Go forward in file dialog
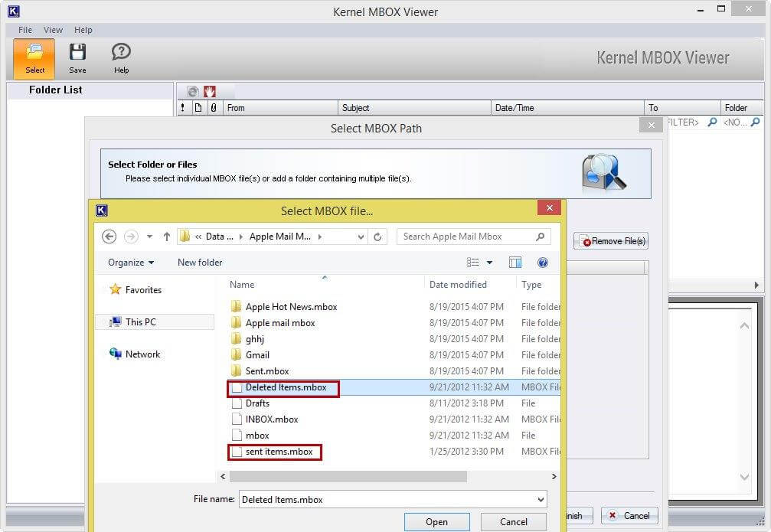Image resolution: width=771 pixels, height=532 pixels. point(131,237)
